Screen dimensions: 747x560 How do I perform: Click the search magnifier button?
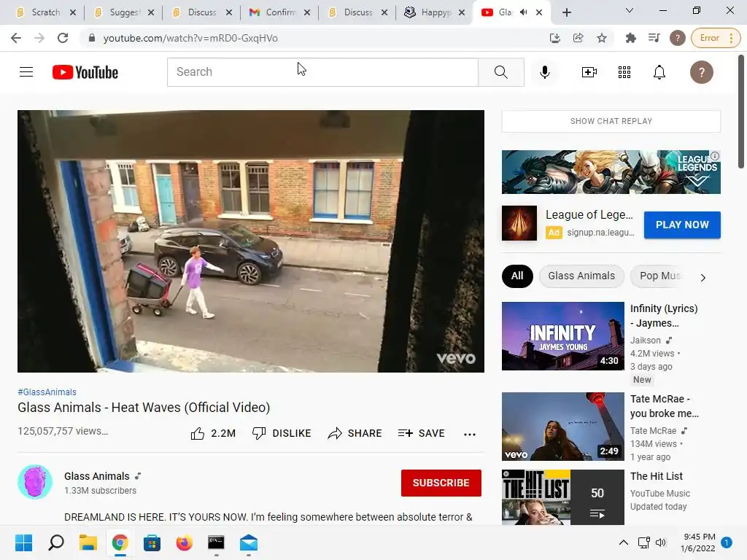point(500,72)
